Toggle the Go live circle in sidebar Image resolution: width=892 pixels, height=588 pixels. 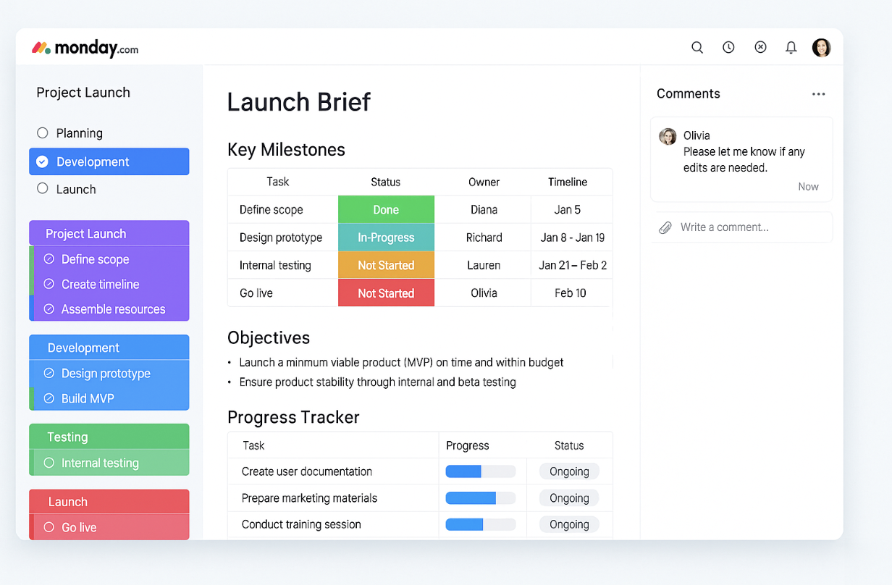[x=49, y=527]
